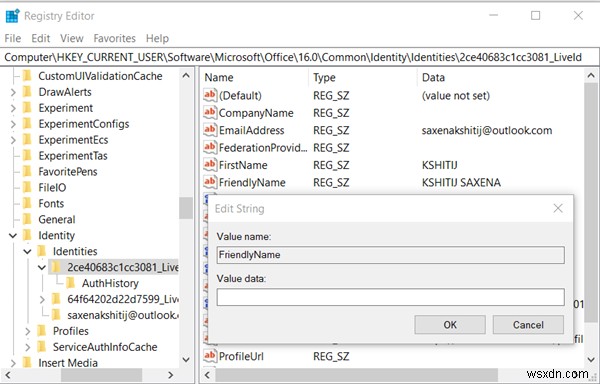Expand the ExperimentConfigs key
Screen dimensions: 600x384
coord(13,124)
